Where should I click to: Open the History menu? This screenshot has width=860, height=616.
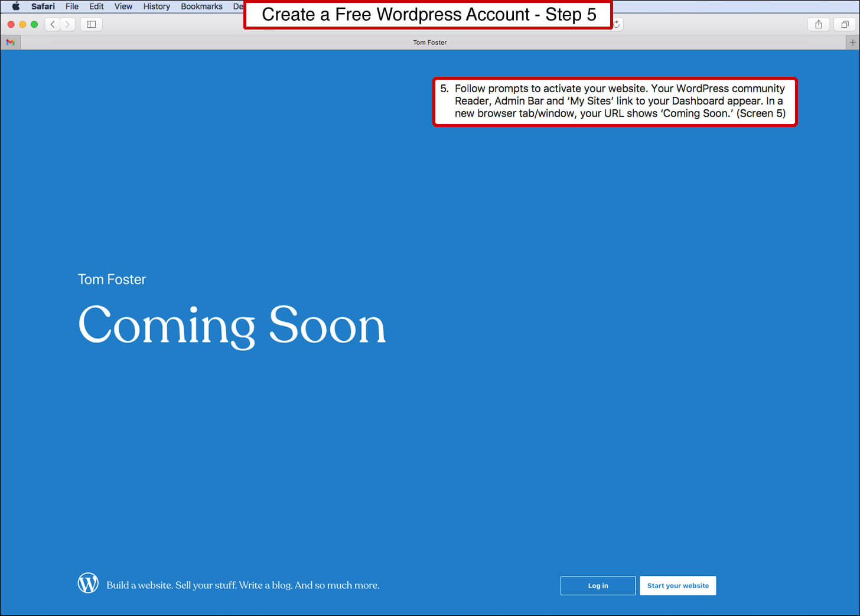[157, 6]
